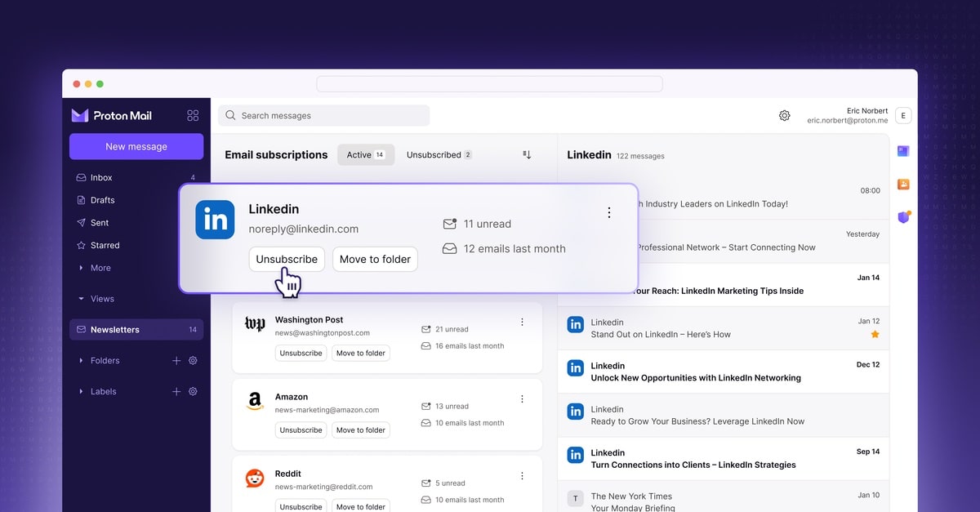Move Amazon subscription to a folder
This screenshot has height=512, width=980.
click(x=360, y=430)
